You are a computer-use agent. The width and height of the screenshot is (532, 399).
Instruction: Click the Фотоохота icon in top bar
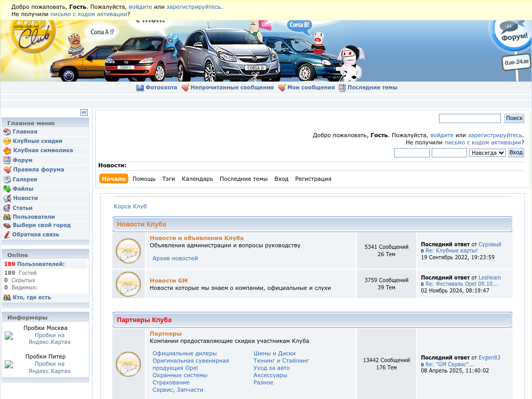(x=140, y=88)
